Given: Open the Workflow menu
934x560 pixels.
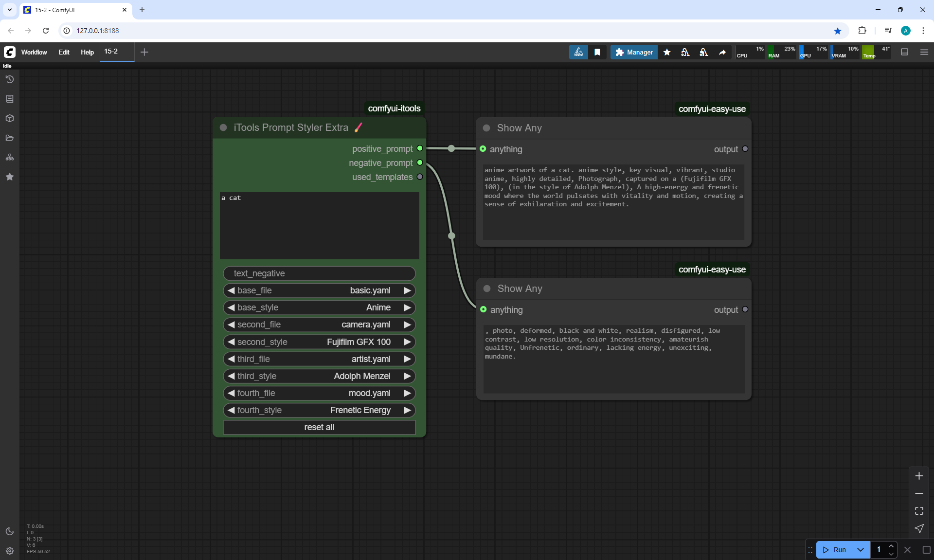Looking at the screenshot, I should coord(34,52).
